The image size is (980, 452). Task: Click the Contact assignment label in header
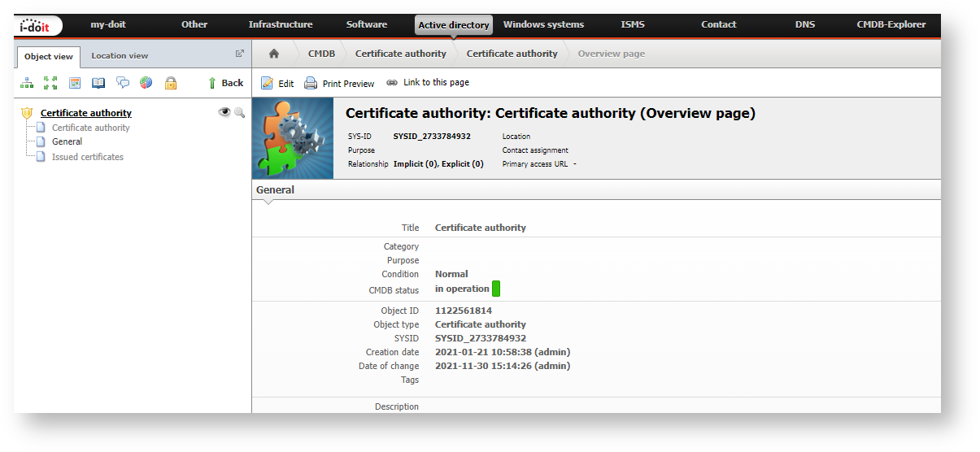click(x=535, y=150)
